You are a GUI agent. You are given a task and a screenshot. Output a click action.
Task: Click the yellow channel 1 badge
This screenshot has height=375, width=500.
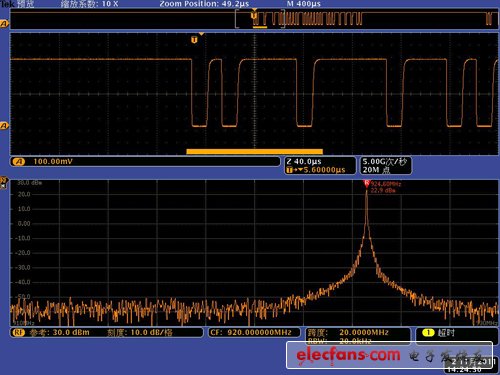[428, 332]
